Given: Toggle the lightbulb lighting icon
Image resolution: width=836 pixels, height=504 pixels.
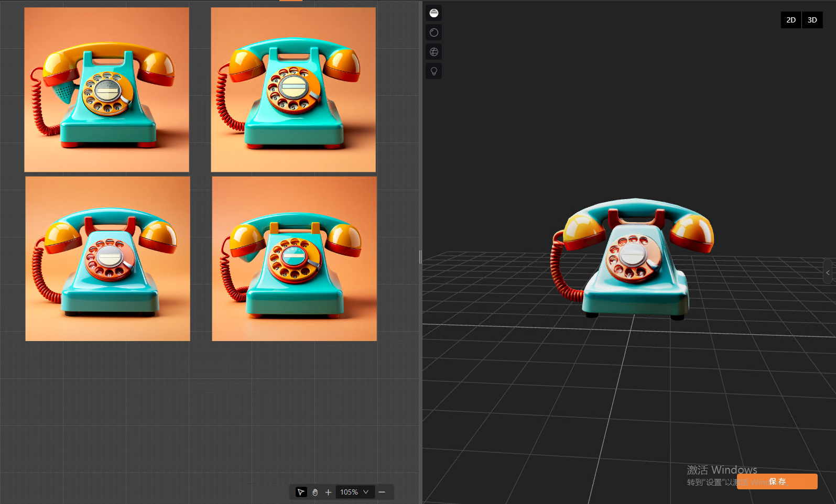Looking at the screenshot, I should coord(433,71).
